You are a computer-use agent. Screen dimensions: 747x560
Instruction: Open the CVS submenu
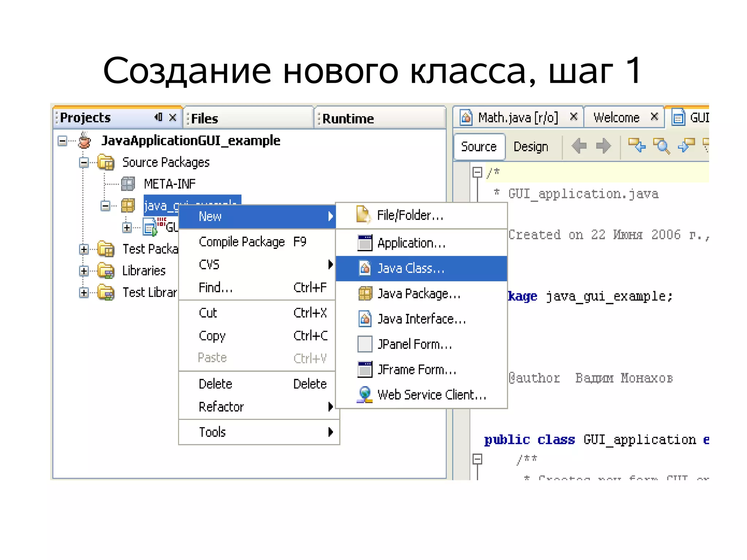pyautogui.click(x=257, y=264)
